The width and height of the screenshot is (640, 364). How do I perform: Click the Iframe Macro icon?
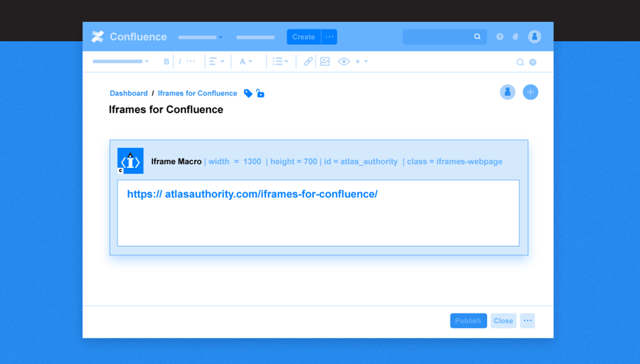(x=130, y=161)
